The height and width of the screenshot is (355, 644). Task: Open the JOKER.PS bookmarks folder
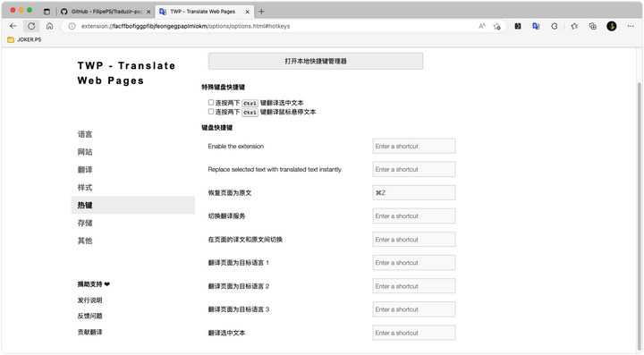(x=24, y=40)
